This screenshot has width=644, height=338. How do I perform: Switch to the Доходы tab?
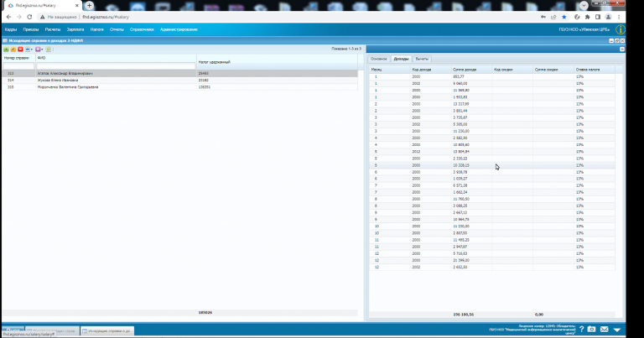pos(401,59)
